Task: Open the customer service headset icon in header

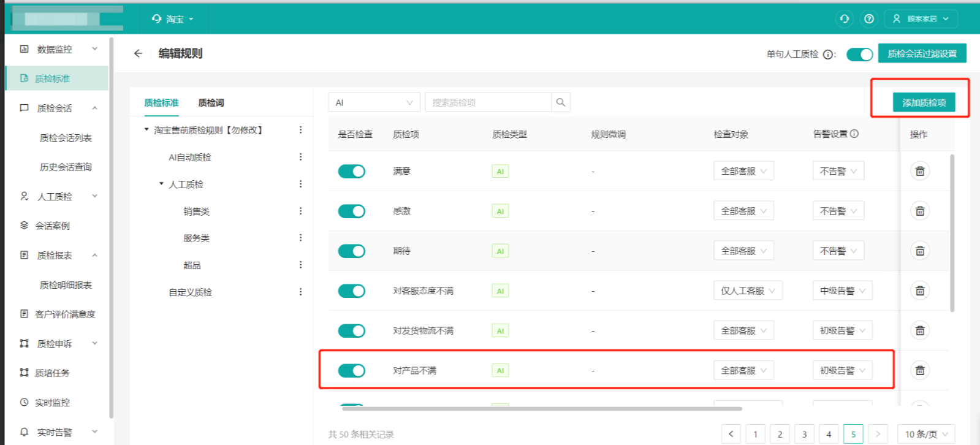Action: pyautogui.click(x=844, y=19)
